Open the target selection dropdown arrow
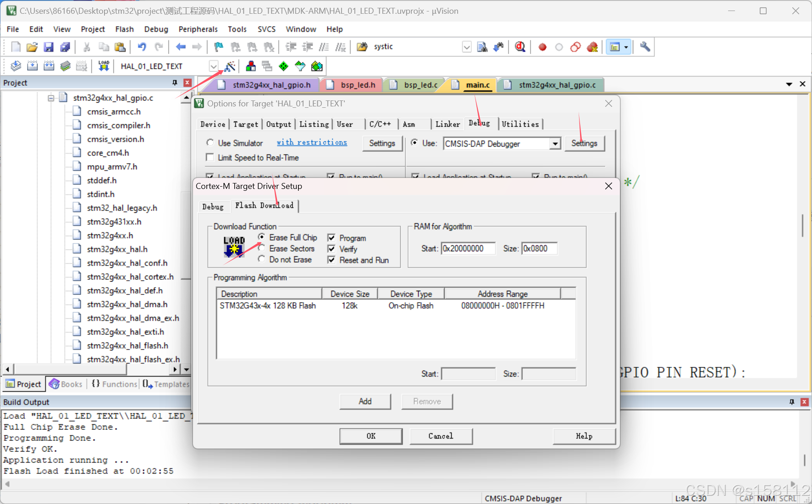This screenshot has width=812, height=504. [x=213, y=66]
